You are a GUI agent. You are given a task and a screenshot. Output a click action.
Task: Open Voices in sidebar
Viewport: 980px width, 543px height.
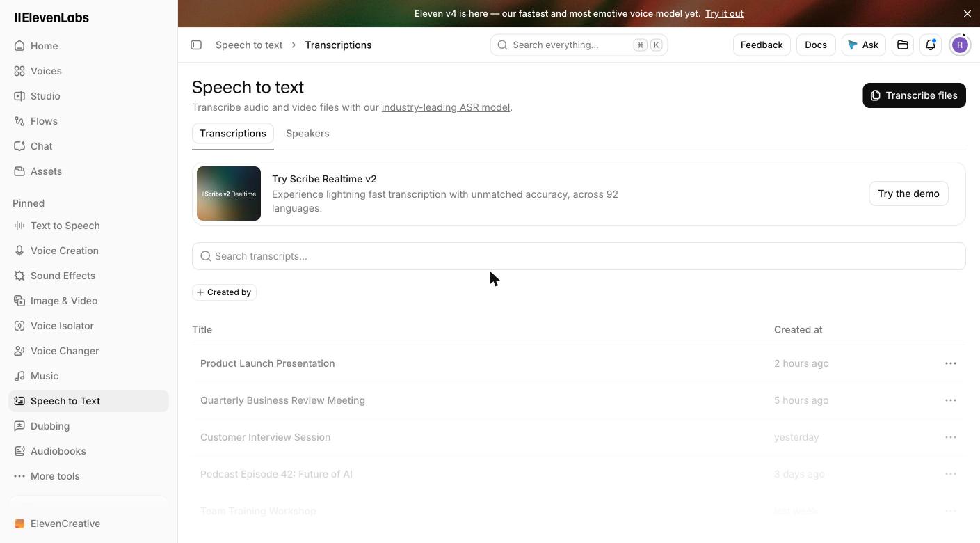88,71
